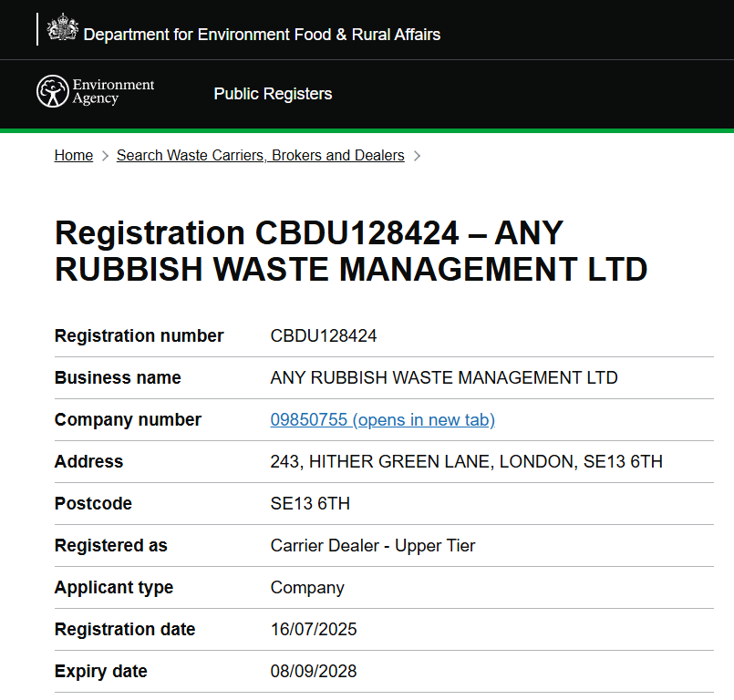This screenshot has width=734, height=700.
Task: Select the registration date 16/07/2025
Action: [x=314, y=630]
